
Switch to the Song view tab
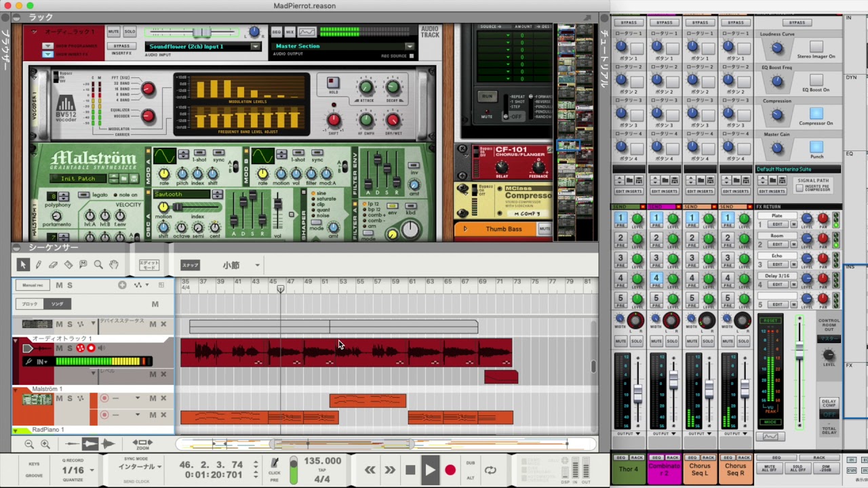point(58,304)
